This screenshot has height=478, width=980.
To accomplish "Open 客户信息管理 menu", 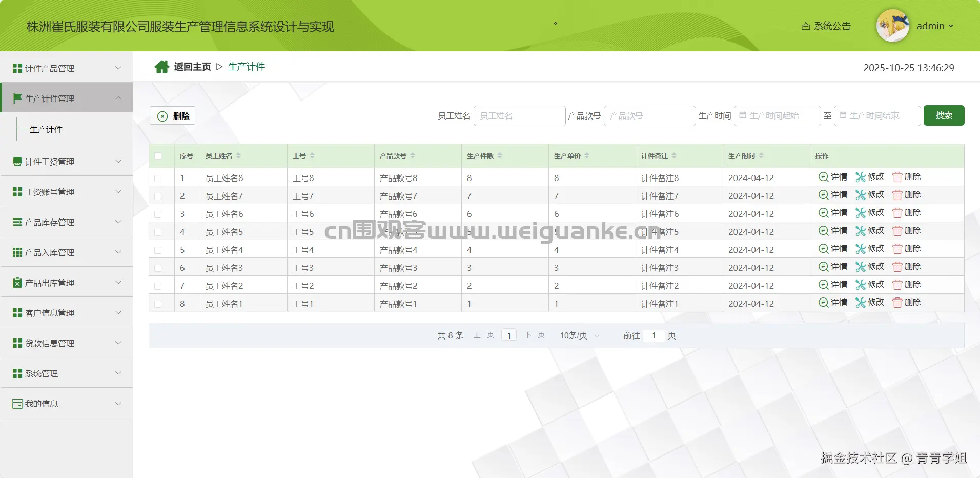I will click(x=67, y=313).
